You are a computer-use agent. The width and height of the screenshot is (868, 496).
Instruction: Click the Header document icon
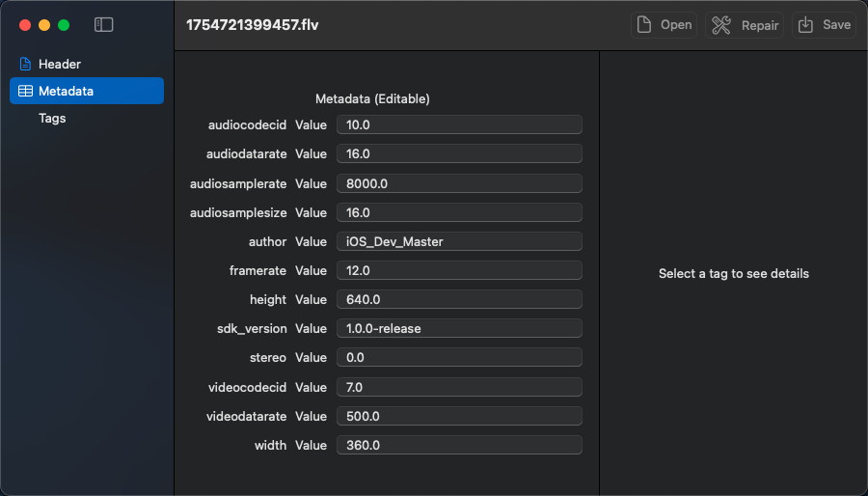pyautogui.click(x=25, y=65)
